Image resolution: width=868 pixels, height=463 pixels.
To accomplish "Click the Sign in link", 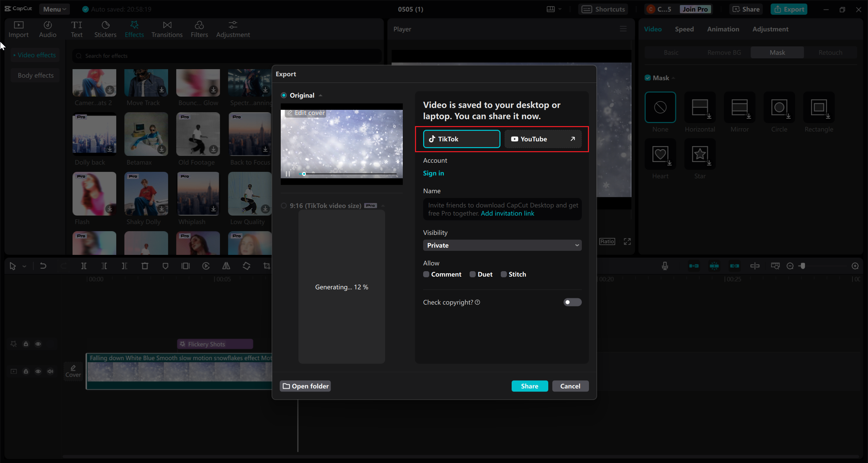I will [433, 173].
